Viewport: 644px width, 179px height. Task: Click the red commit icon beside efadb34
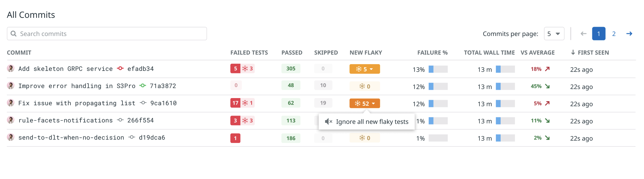click(120, 69)
